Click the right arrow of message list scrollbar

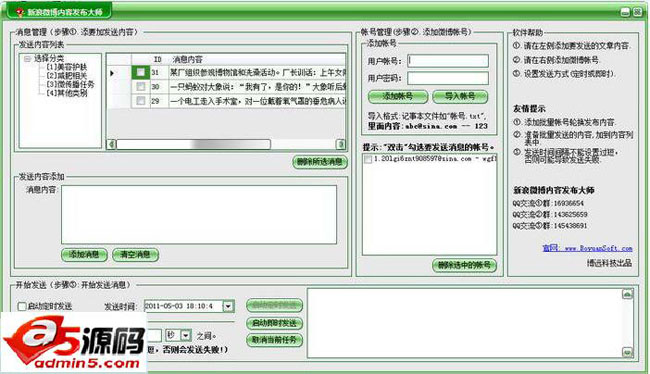[341, 144]
